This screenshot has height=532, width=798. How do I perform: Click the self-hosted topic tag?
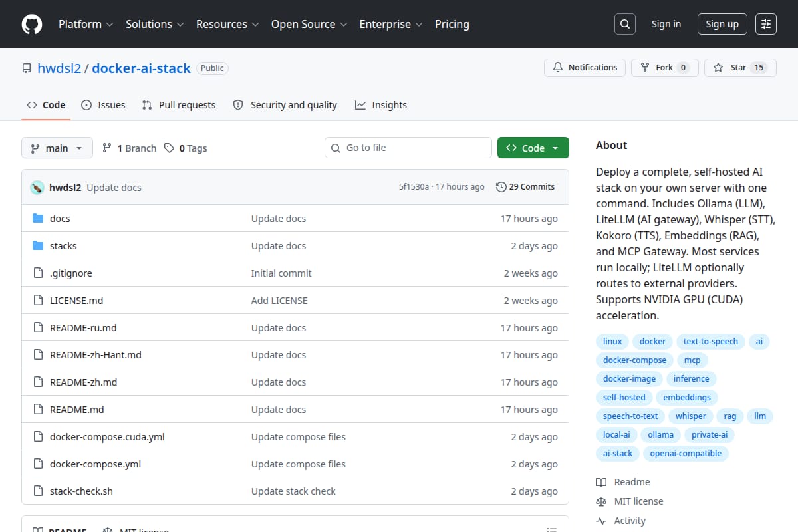pyautogui.click(x=624, y=398)
